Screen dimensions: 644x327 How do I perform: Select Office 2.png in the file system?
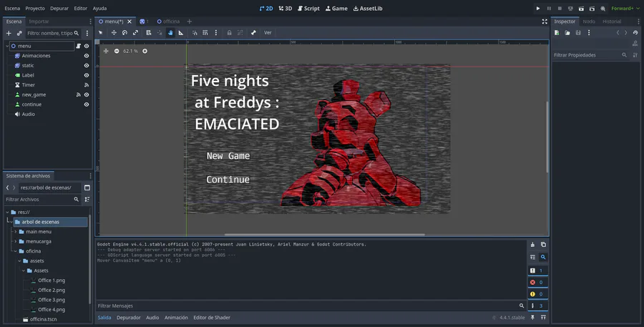click(x=52, y=290)
